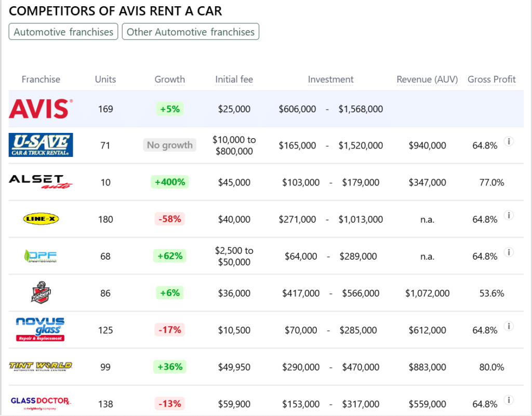
Task: Click the $559,000 revenue value
Action: pyautogui.click(x=427, y=404)
